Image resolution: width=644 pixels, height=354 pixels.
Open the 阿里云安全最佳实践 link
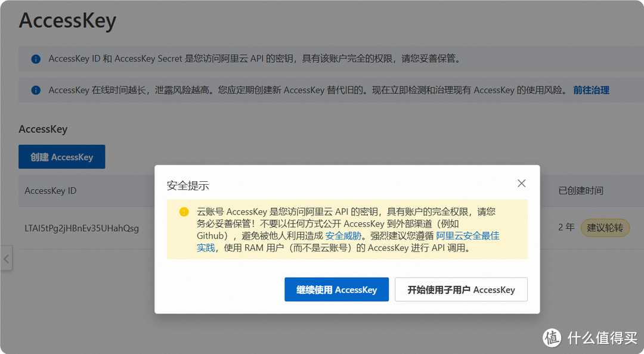pyautogui.click(x=468, y=236)
